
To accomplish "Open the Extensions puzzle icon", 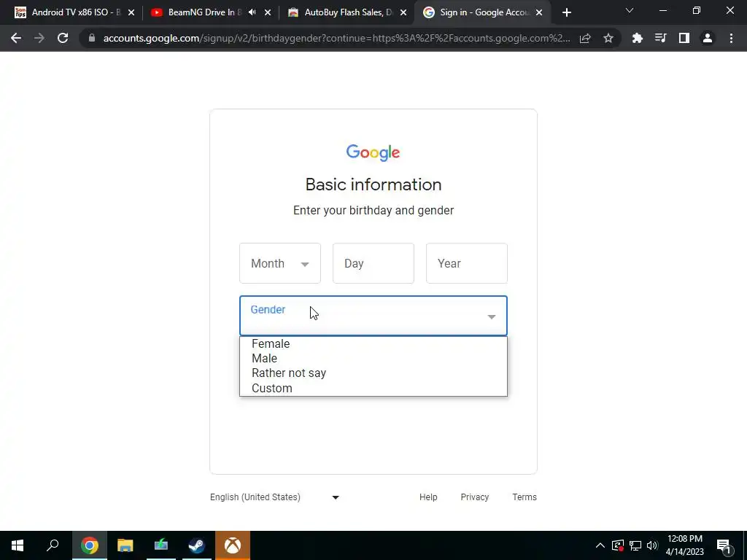I will point(638,38).
